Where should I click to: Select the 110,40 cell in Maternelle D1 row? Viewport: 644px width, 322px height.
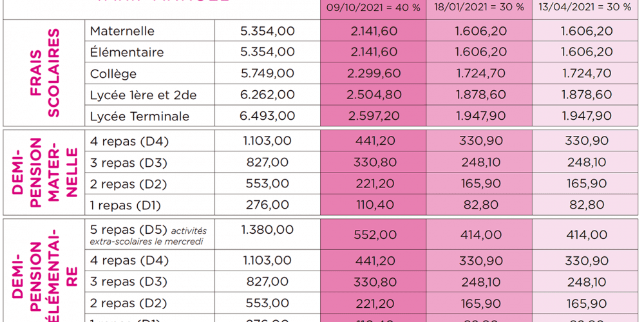click(374, 205)
